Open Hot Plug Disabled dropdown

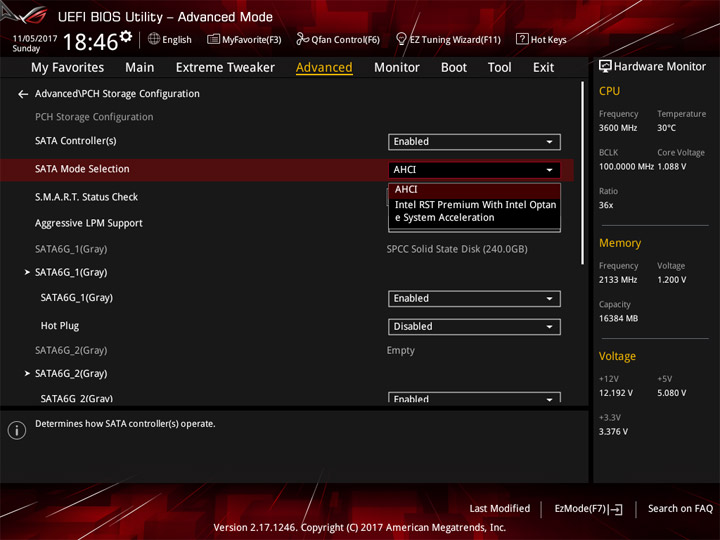[474, 326]
